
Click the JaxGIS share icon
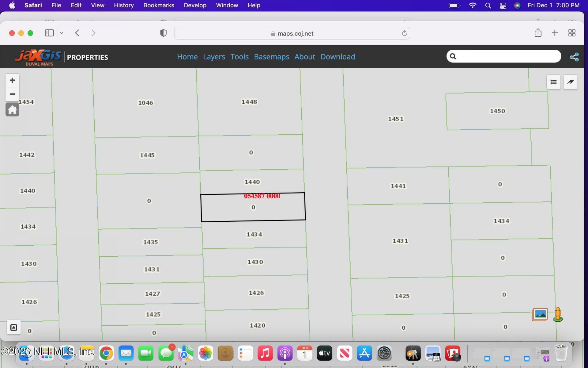pyautogui.click(x=574, y=57)
